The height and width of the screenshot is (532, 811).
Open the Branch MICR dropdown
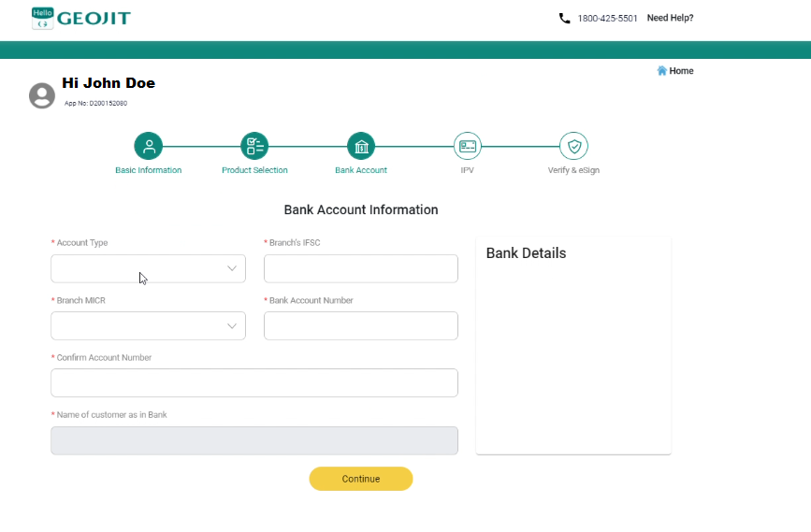[148, 325]
